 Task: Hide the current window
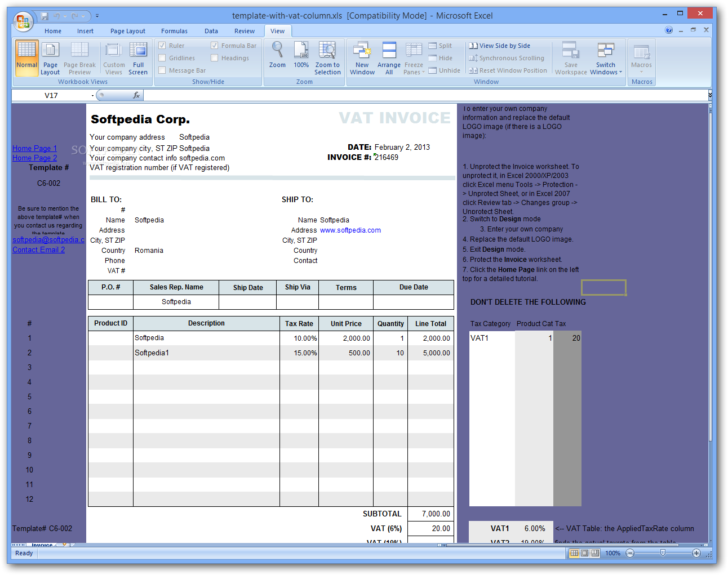tap(440, 58)
